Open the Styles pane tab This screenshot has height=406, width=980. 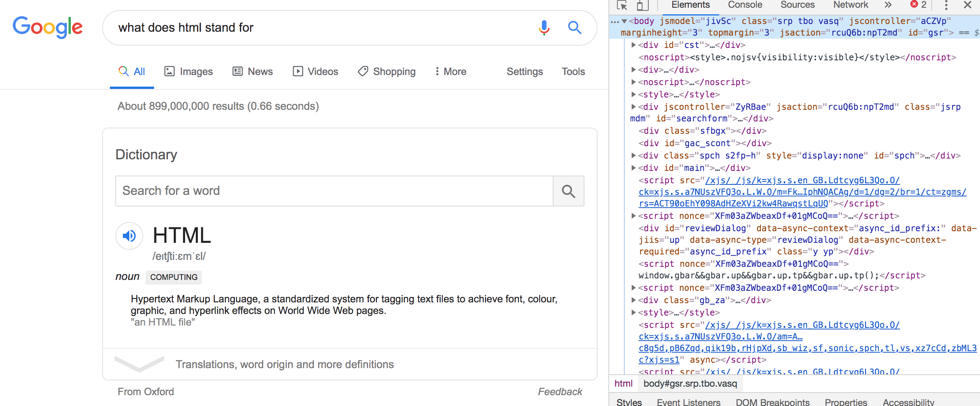point(629,402)
